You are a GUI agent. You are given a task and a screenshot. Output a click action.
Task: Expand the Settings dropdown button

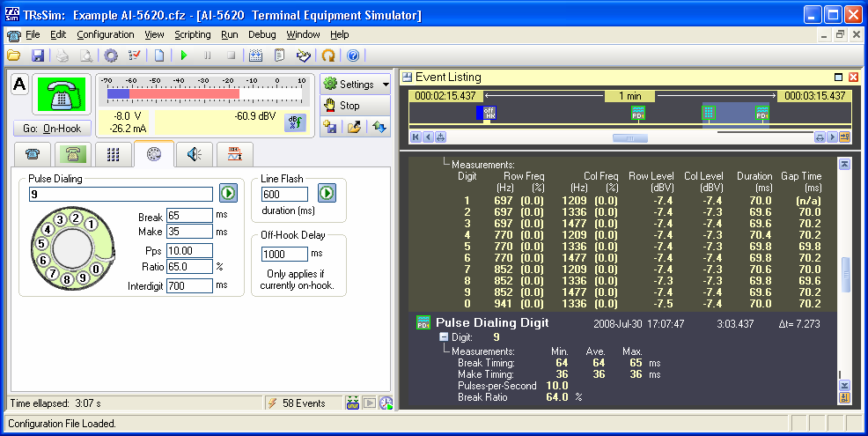356,85
